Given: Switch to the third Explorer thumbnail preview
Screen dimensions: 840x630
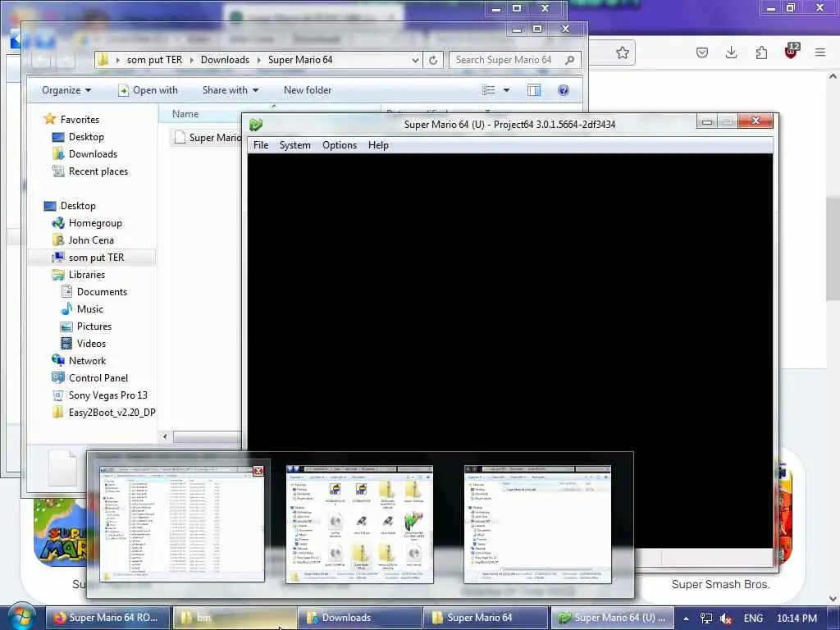Looking at the screenshot, I should tap(537, 524).
